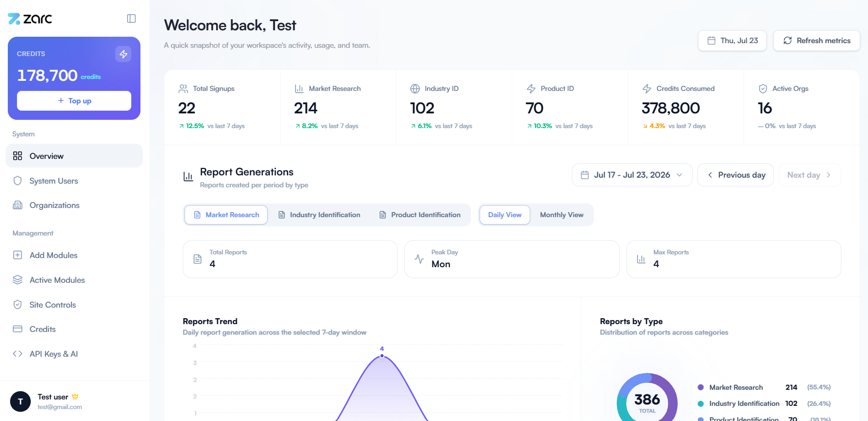Click Refresh metrics button
Screen dimensions: 868x421
click(817, 40)
